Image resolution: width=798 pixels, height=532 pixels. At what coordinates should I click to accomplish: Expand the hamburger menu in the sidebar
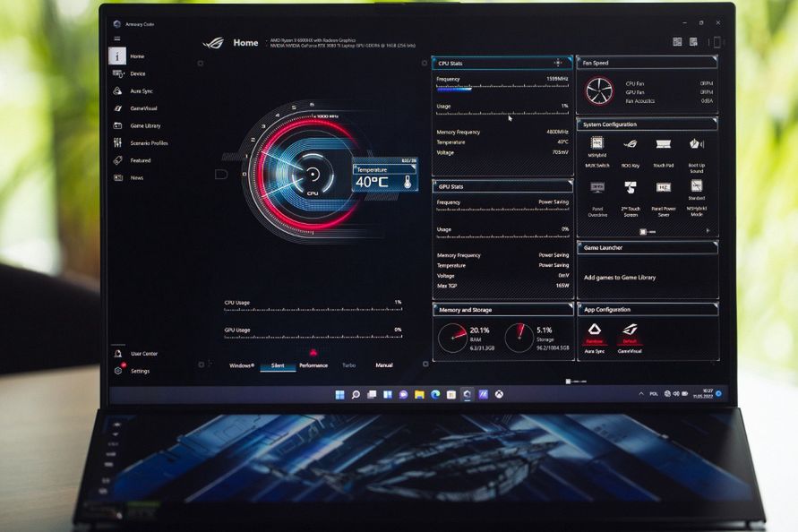[x=116, y=39]
